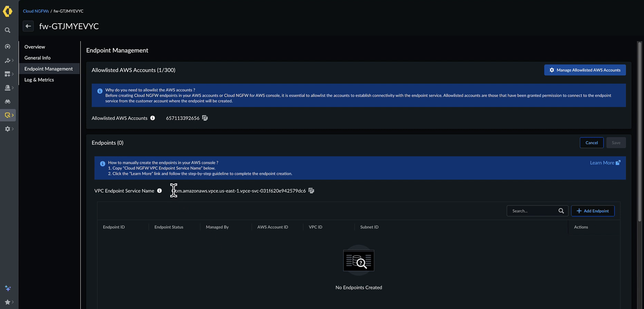Viewport: 644px width, 309px height.
Task: Click the Actions column header
Action: [x=581, y=227]
